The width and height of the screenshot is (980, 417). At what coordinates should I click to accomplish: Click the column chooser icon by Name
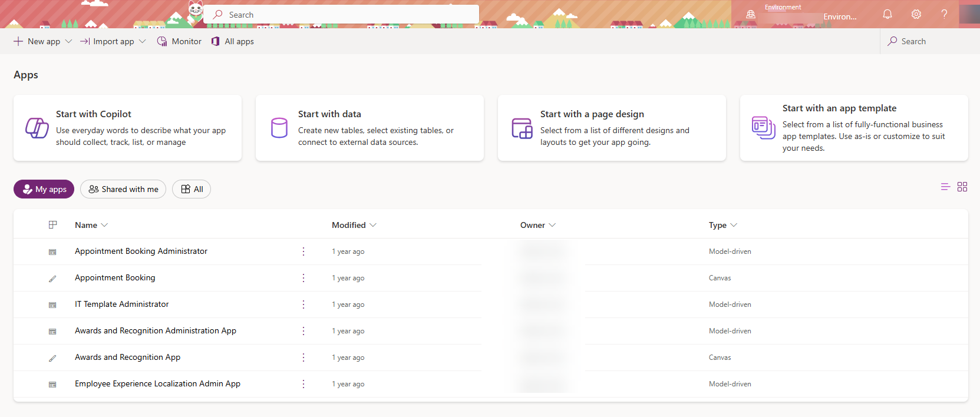click(x=52, y=224)
